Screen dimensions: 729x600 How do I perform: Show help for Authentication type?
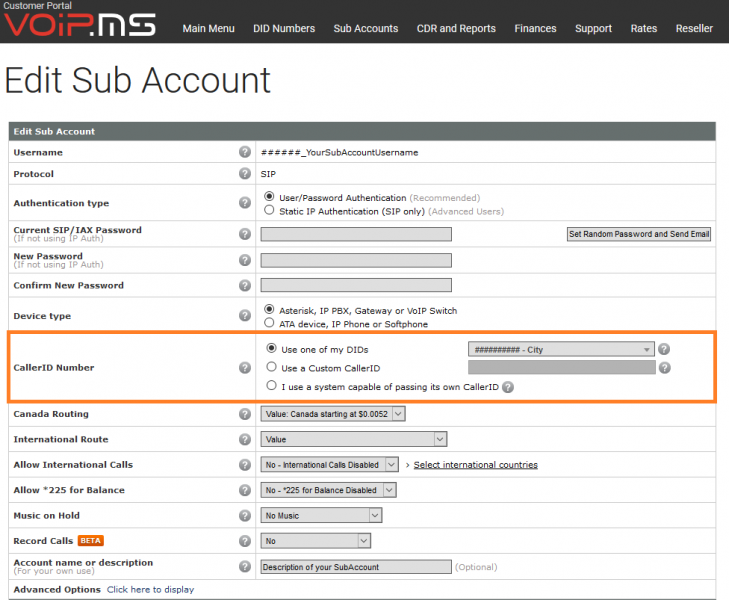click(x=245, y=203)
